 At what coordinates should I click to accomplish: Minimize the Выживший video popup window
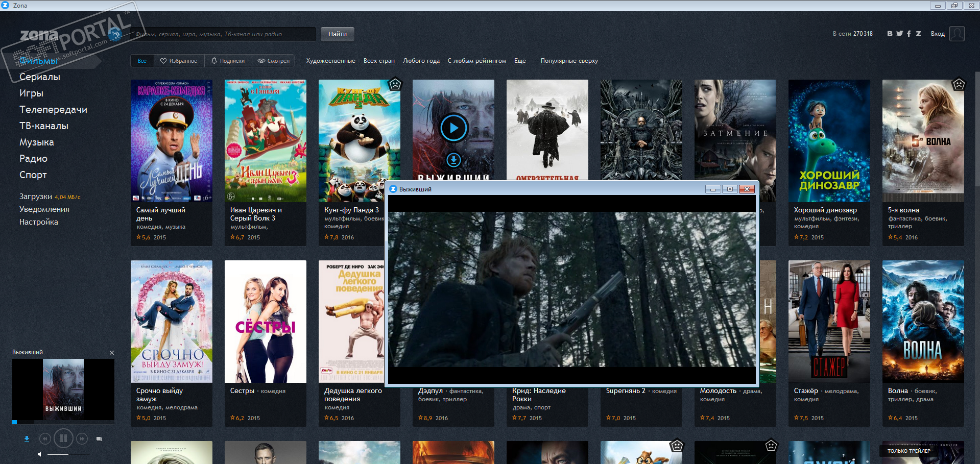click(713, 189)
